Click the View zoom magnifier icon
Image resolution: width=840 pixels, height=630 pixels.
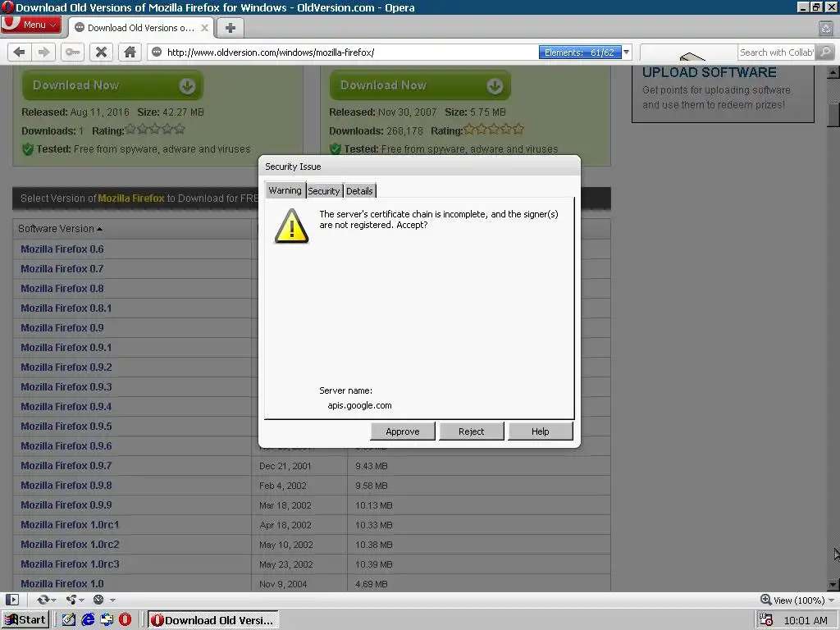pyautogui.click(x=765, y=600)
